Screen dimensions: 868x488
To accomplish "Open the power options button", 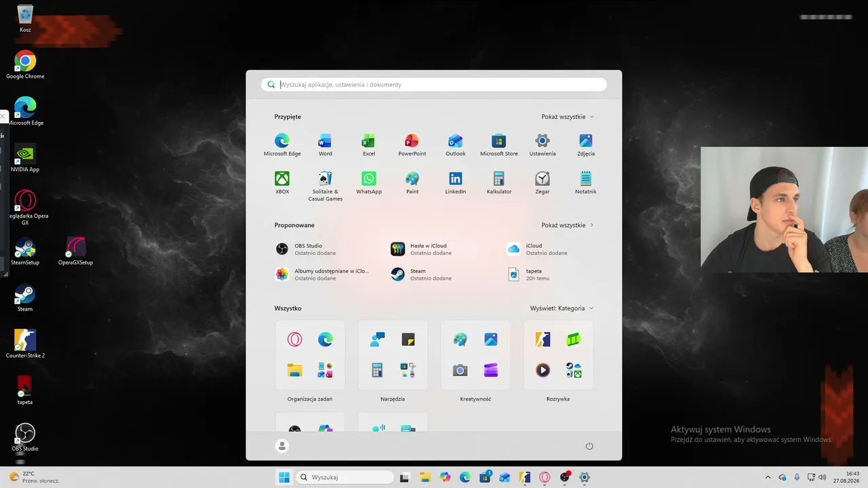I will (x=589, y=446).
